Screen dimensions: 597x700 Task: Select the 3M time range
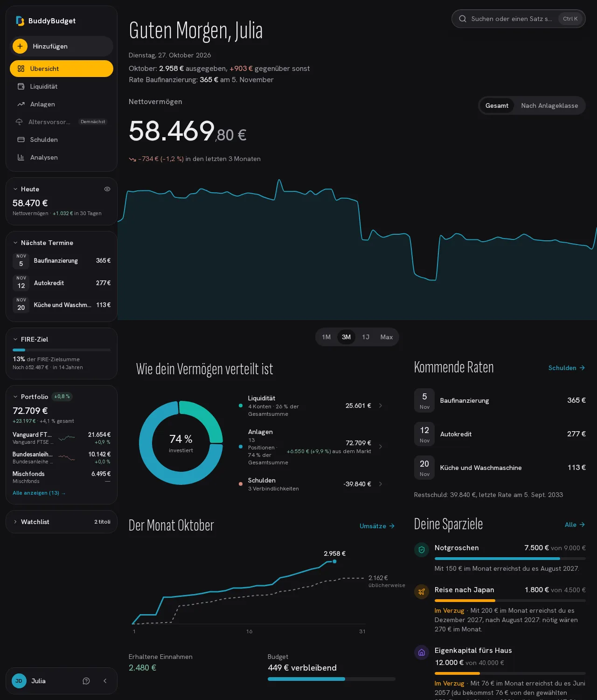pyautogui.click(x=346, y=337)
